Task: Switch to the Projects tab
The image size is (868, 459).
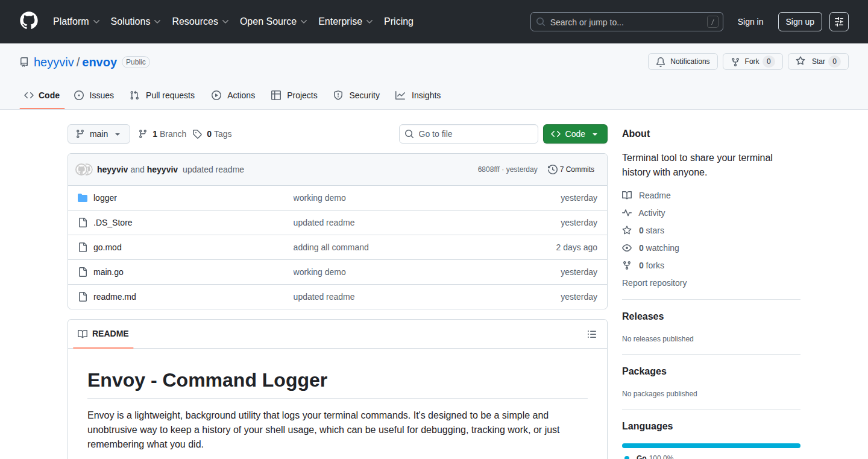Action: (294, 95)
